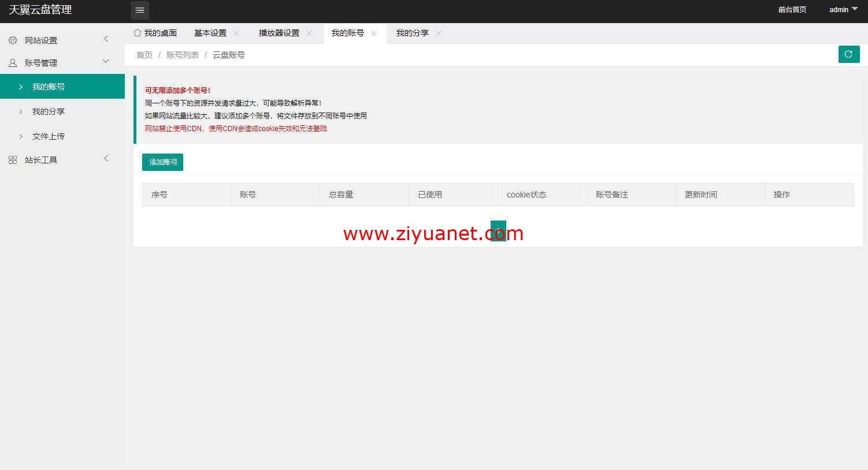Close the 播放器设置 tab
This screenshot has height=470, width=868.
[309, 33]
